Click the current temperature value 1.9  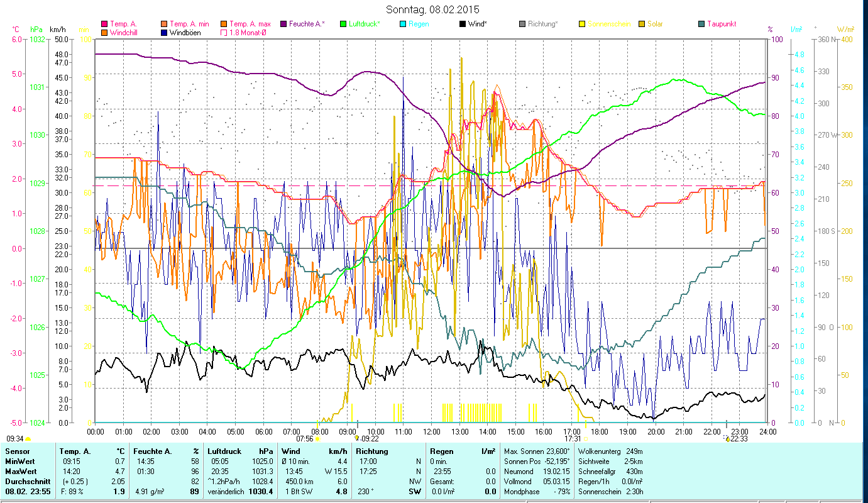119,492
